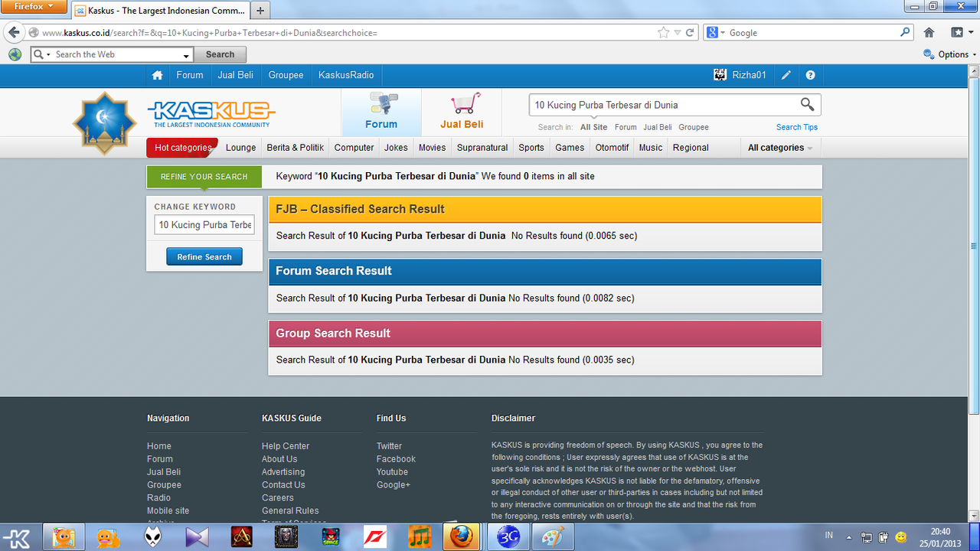Open the Otomotif category

612,148
